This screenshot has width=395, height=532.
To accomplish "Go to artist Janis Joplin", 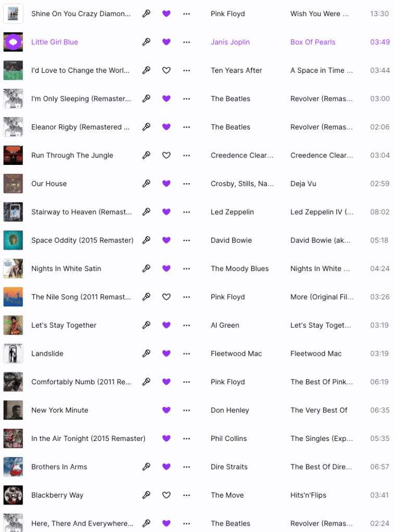I will [x=230, y=42].
